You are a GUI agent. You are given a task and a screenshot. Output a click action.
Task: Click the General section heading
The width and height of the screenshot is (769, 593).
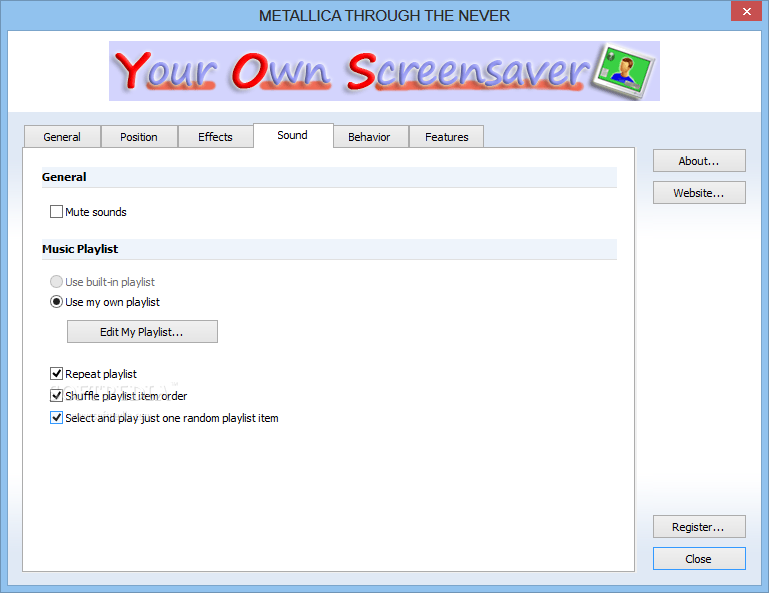coord(64,177)
